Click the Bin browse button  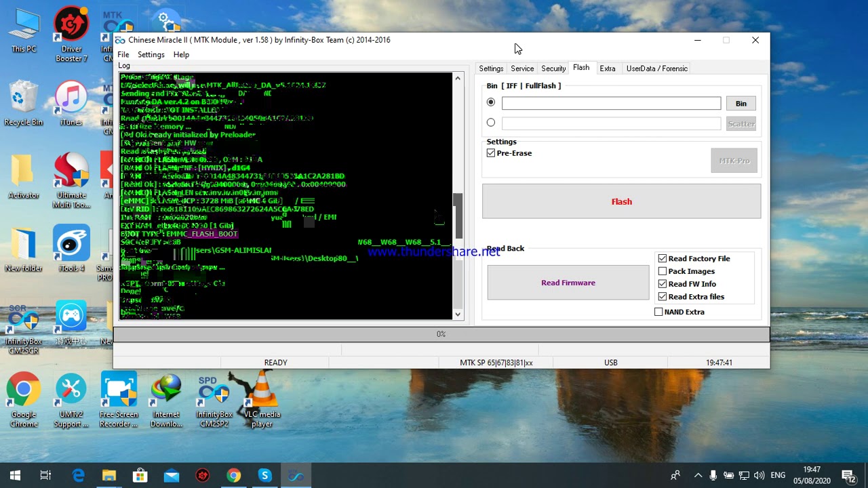741,103
